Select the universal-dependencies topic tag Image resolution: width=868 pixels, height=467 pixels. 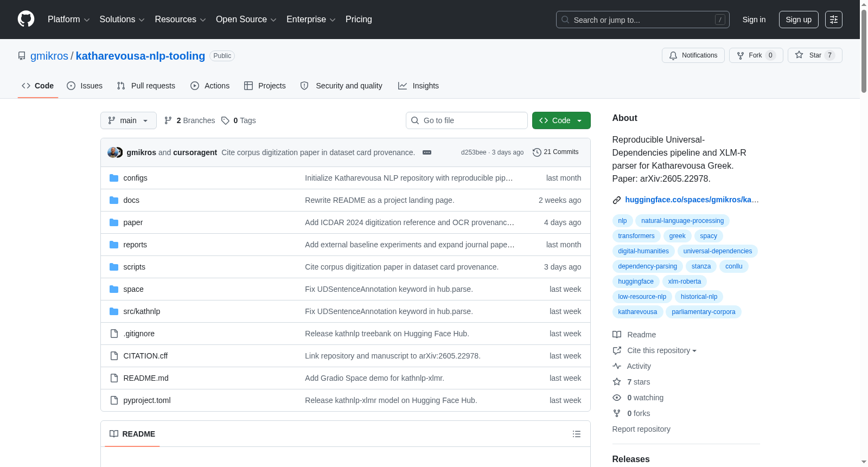point(718,251)
